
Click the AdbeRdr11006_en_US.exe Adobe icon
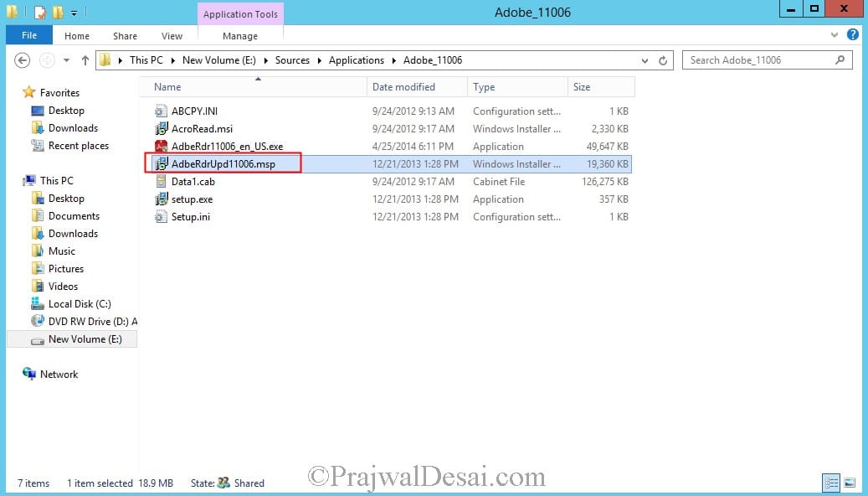click(161, 147)
